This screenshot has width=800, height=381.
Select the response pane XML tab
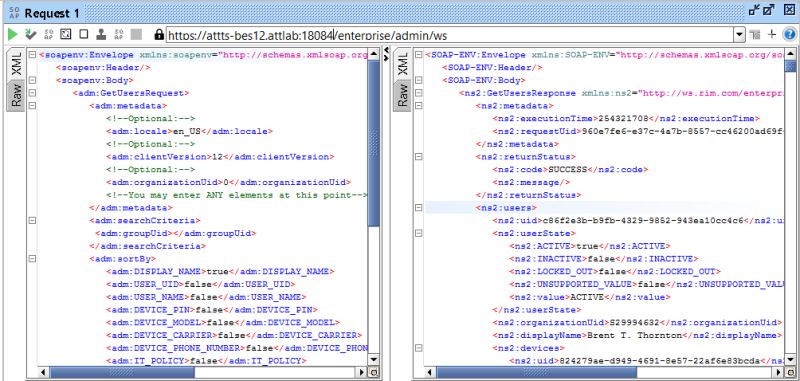(x=402, y=63)
